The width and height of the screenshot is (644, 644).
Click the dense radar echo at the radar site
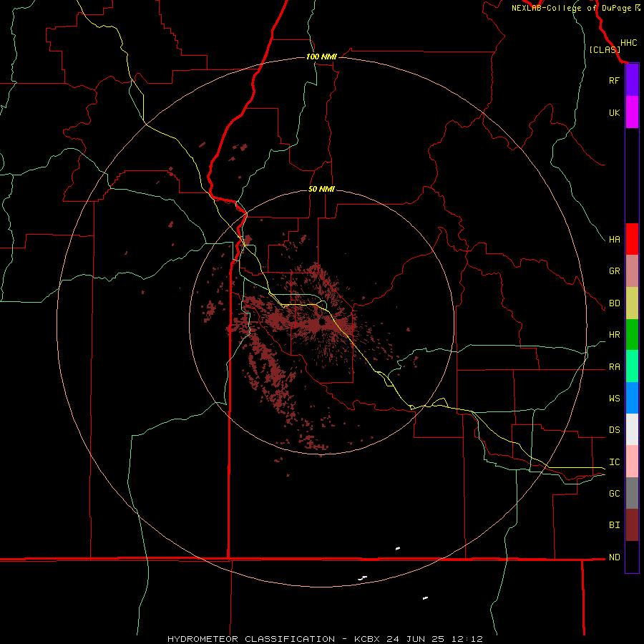coord(321,324)
